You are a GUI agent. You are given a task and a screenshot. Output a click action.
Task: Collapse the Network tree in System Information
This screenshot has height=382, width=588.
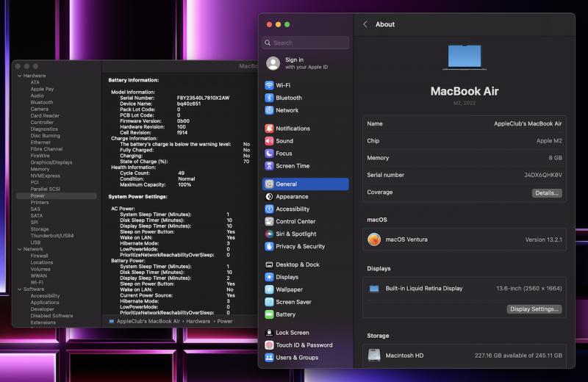20,249
